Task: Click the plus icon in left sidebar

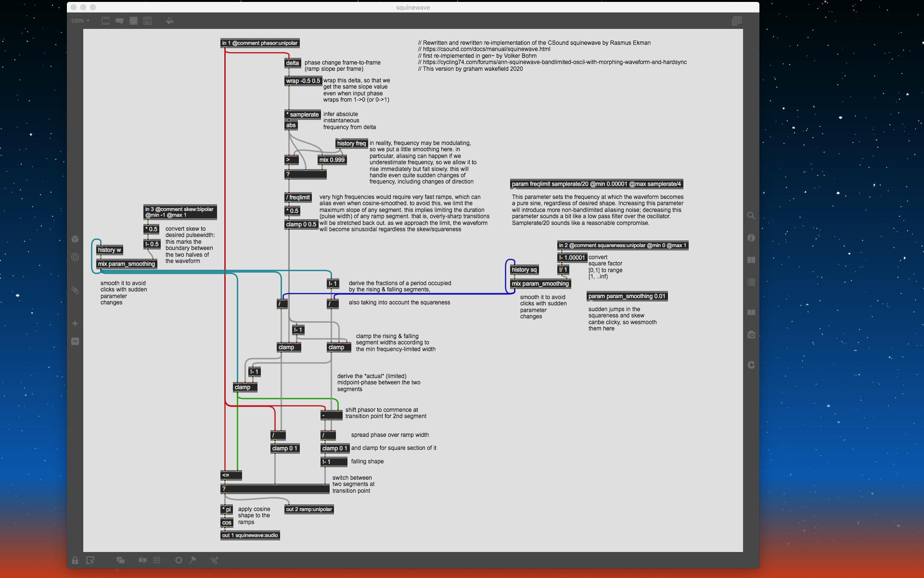Action: (x=75, y=324)
